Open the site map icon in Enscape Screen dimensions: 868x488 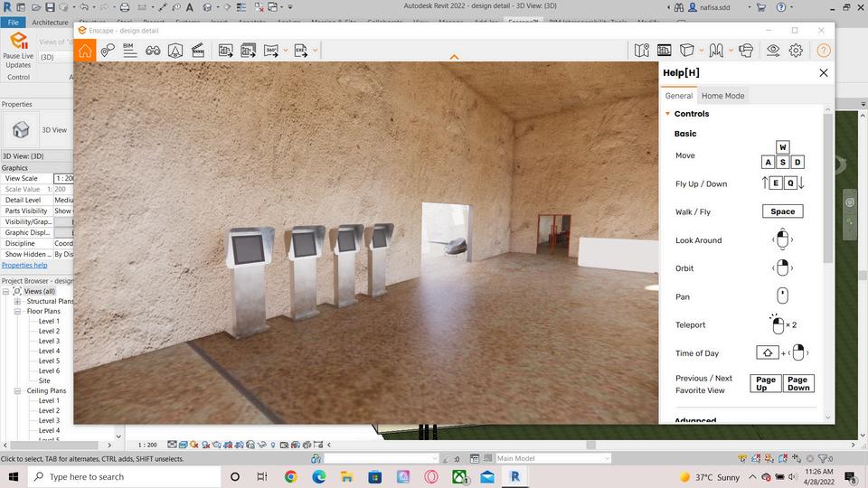[642, 51]
